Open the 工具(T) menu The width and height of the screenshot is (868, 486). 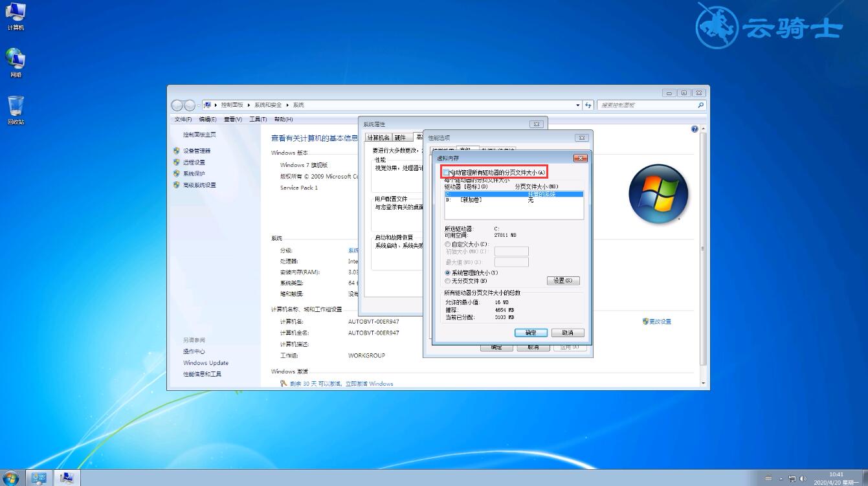[x=258, y=119]
